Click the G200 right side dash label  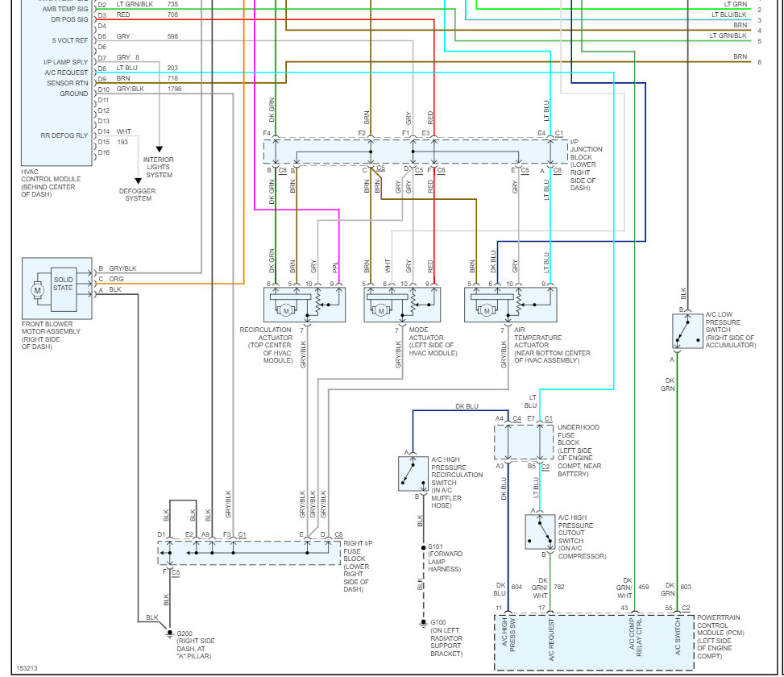point(196,645)
